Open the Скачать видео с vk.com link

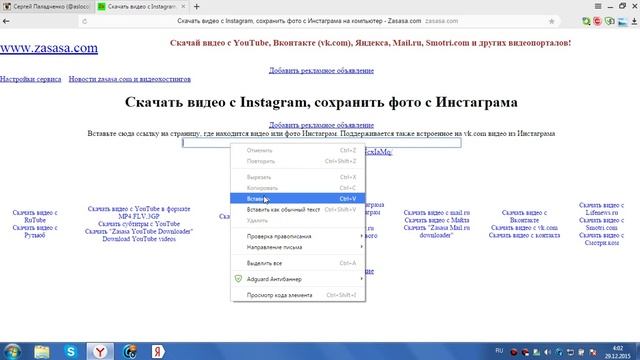pyautogui.click(x=524, y=228)
